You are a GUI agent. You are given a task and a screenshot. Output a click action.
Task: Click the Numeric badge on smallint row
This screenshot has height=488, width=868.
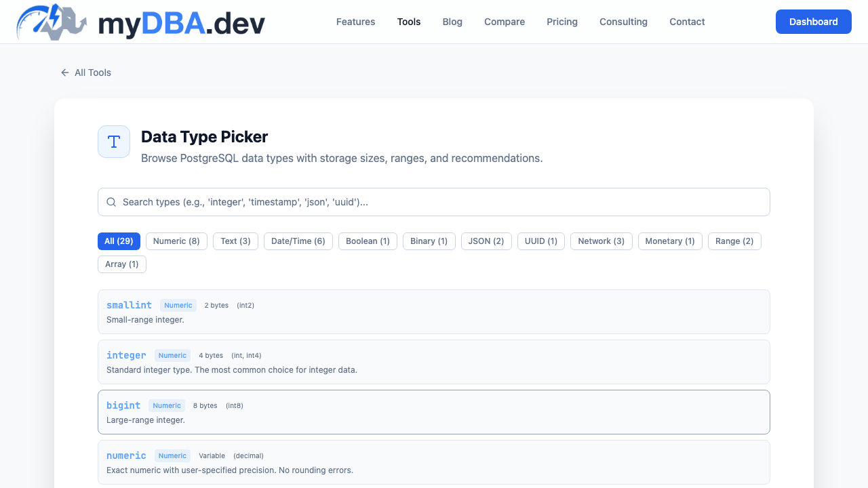[178, 305]
